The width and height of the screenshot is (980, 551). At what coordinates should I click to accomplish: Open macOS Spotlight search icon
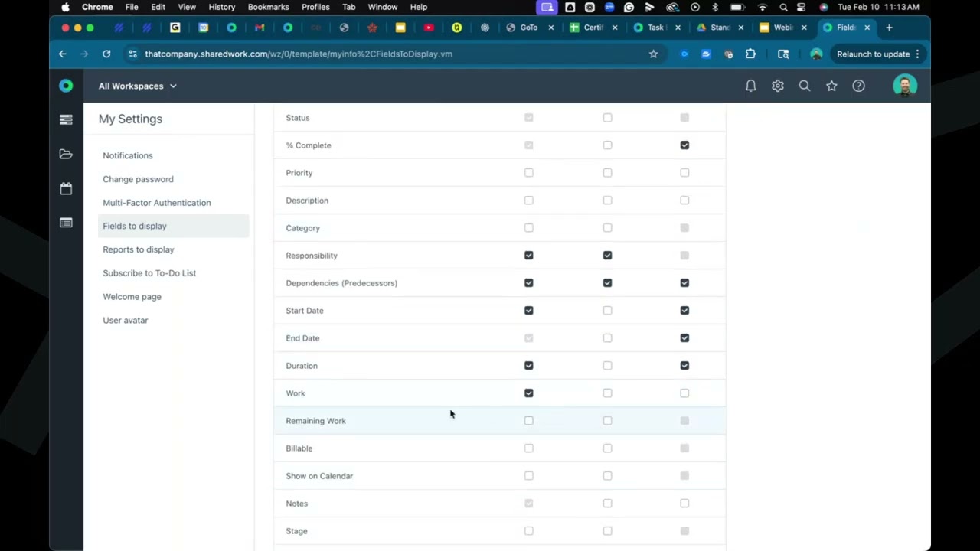click(783, 7)
